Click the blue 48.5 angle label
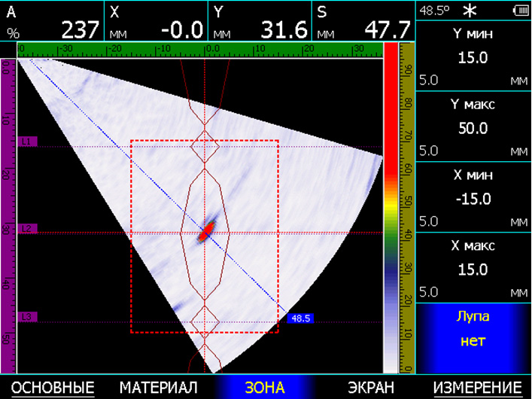 click(x=300, y=318)
